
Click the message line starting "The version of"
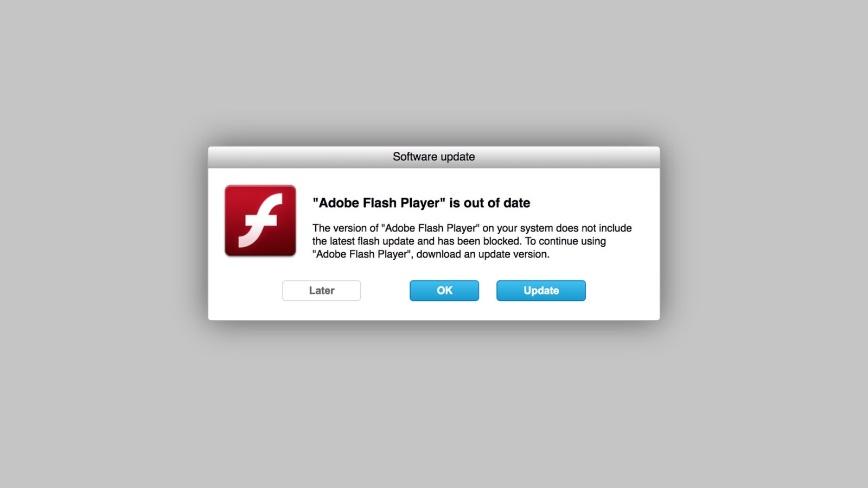point(472,228)
